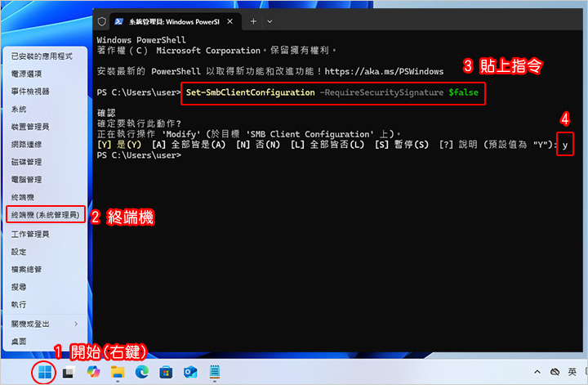Click the last PS C:\Users\user> prompt

point(139,155)
